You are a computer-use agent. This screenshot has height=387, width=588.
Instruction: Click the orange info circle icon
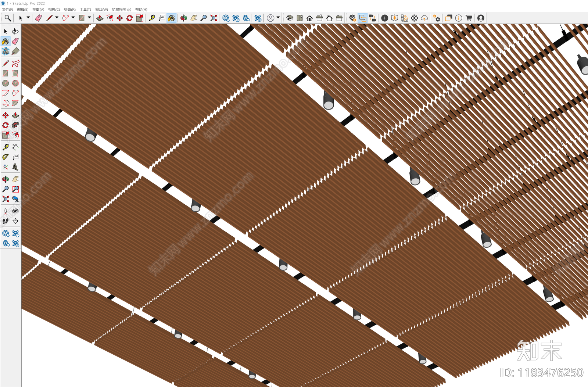pyautogui.click(x=459, y=18)
